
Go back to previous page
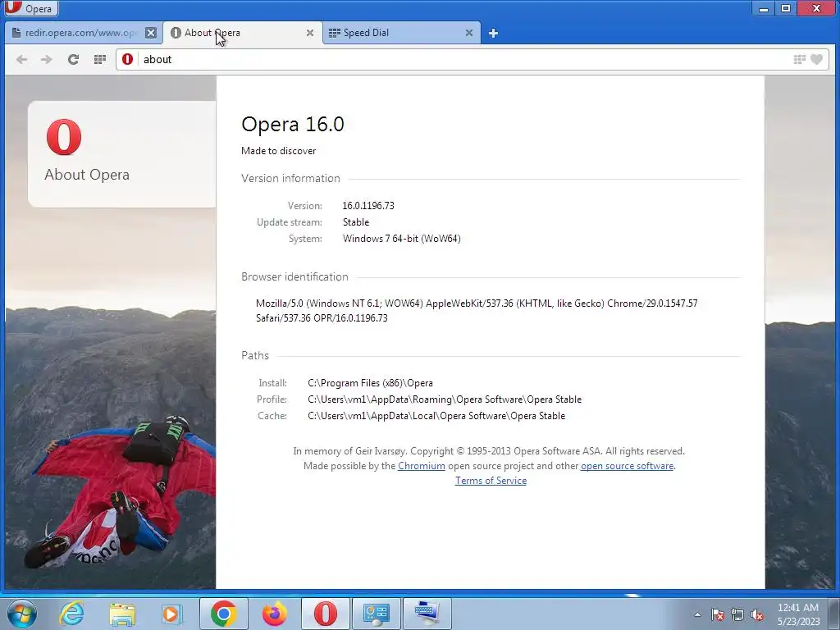pyautogui.click(x=21, y=59)
